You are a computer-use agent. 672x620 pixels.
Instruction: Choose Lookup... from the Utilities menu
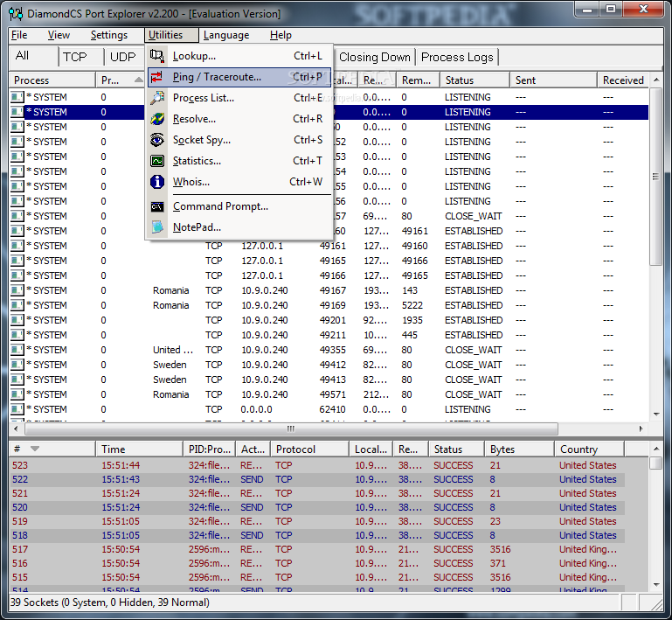[x=239, y=56]
